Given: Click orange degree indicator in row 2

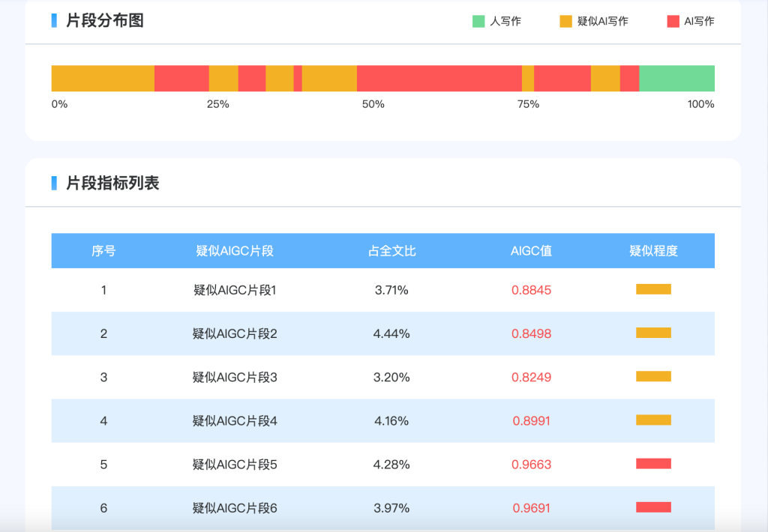Looking at the screenshot, I should pos(653,333).
